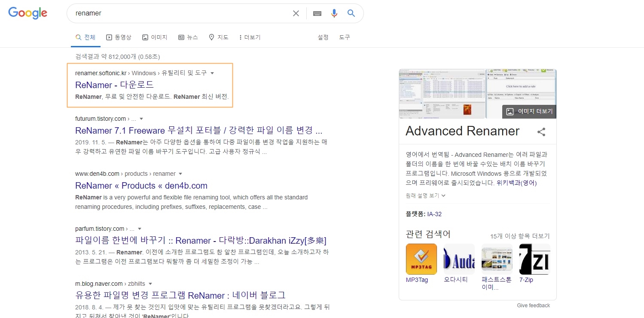Viewport: 644px width, 318px height.
Task: Click the MP3Tag label text
Action: [x=417, y=280]
